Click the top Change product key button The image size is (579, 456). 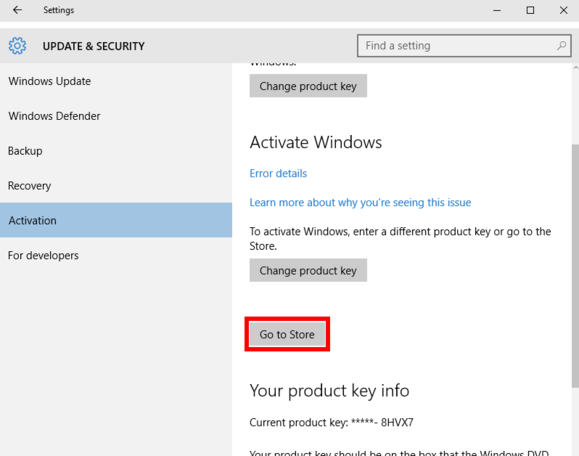pos(308,86)
